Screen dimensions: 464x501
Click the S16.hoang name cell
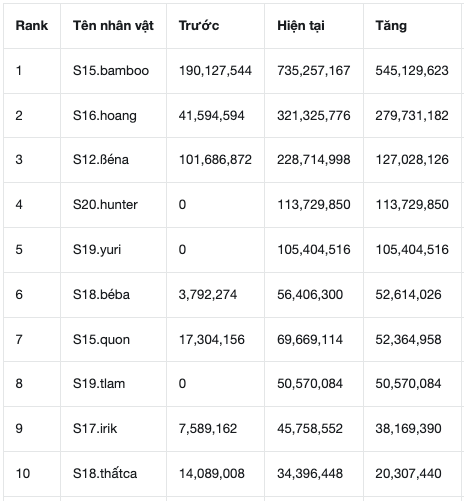point(113,115)
